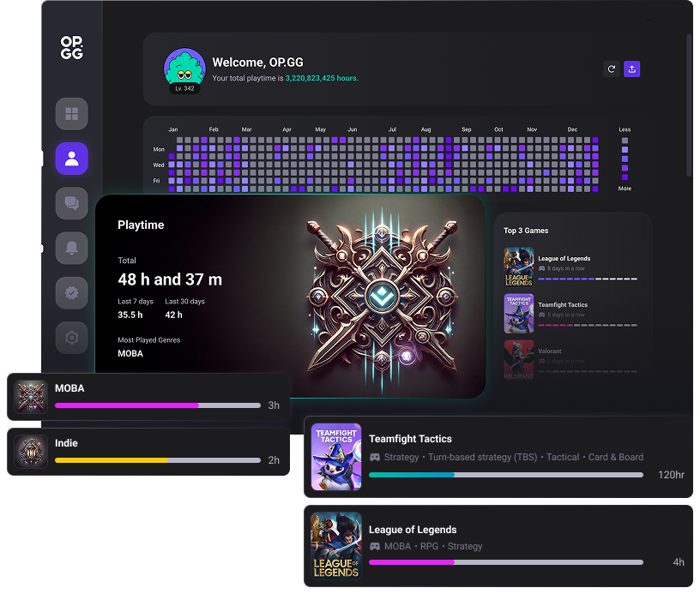This screenshot has width=700, height=594.
Task: Click the refresh playtime button
Action: click(611, 69)
